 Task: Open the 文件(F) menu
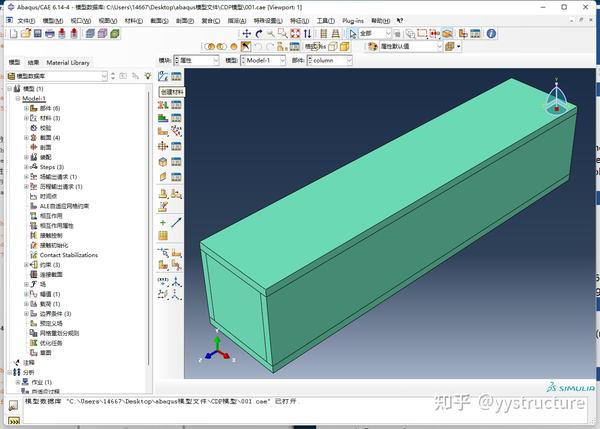click(26, 21)
